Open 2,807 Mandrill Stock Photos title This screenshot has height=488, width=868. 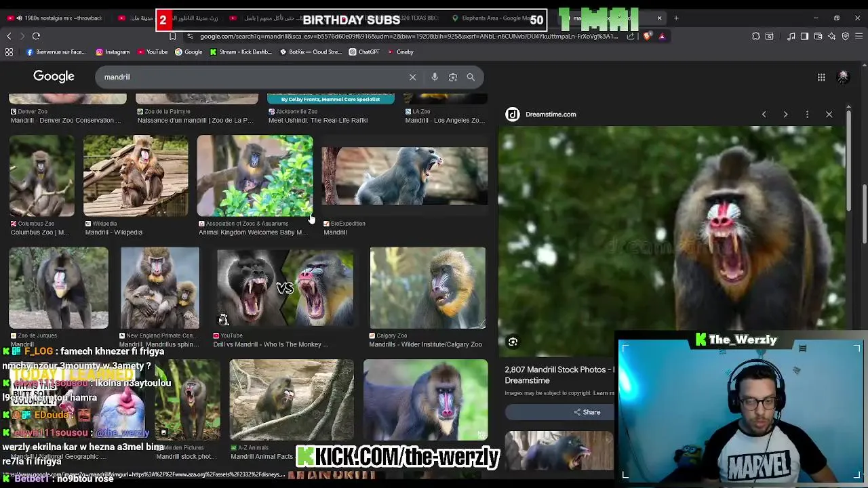(559, 375)
